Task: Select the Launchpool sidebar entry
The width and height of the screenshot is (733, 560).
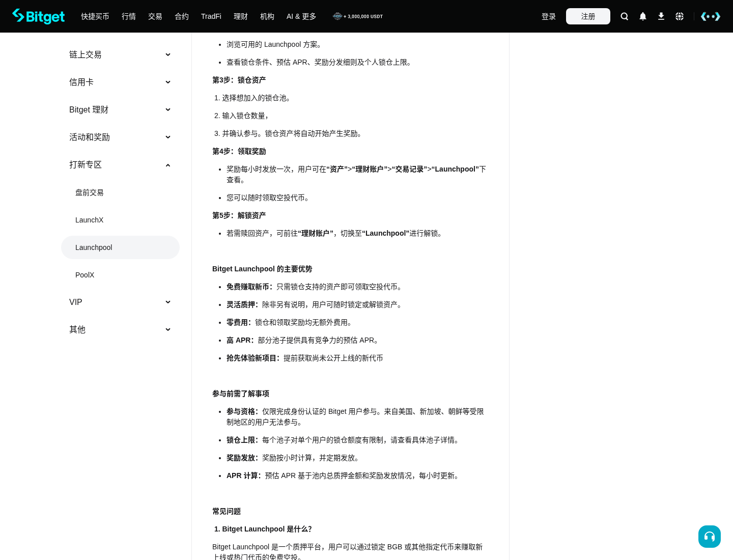Action: point(120,247)
